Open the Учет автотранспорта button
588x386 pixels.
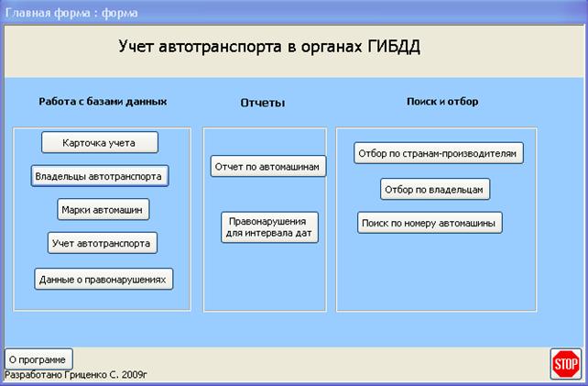tap(103, 243)
